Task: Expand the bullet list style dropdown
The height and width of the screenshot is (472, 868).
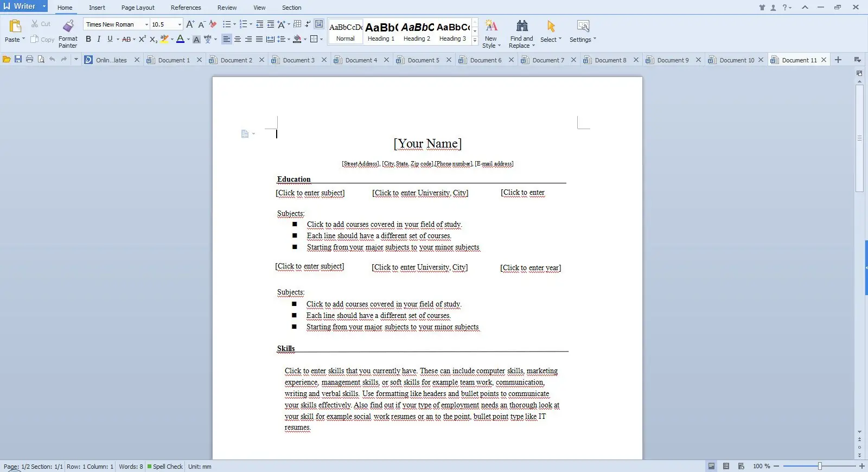Action: (x=234, y=24)
